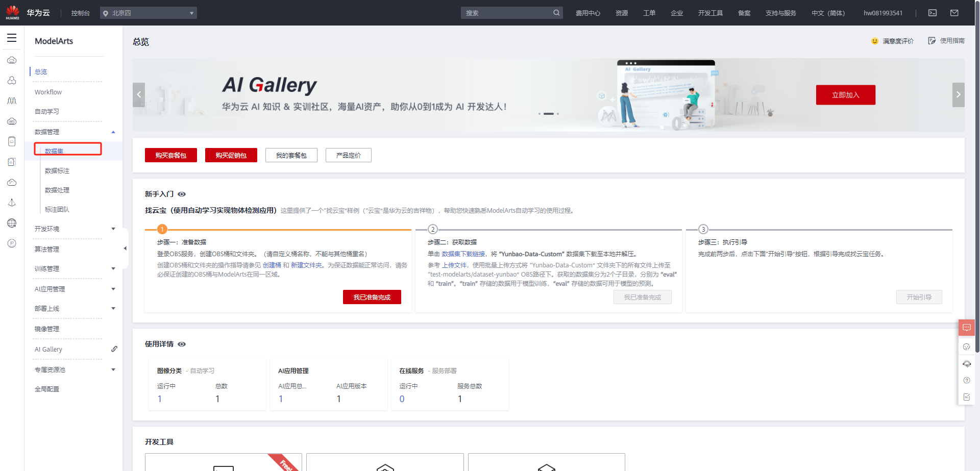
Task: Toggle visibility of the 新手入门 section
Action: 182,194
